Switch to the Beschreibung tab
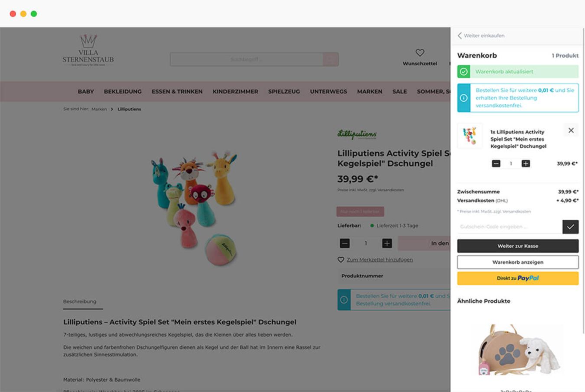 click(x=80, y=301)
